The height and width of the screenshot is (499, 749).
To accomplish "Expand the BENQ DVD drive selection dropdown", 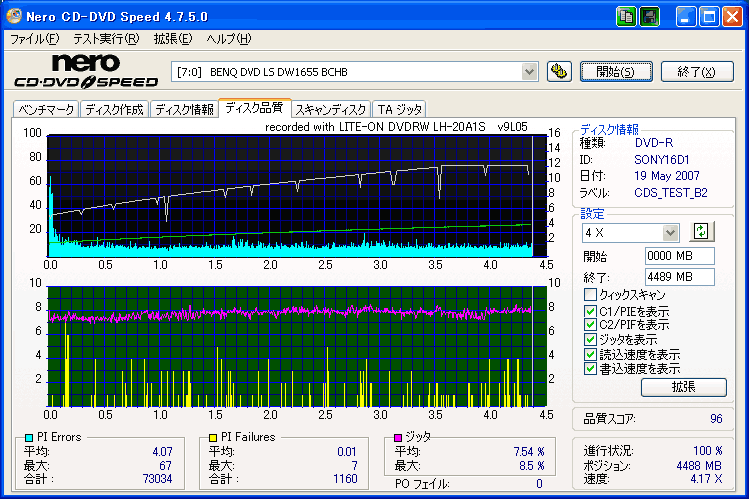I will (529, 72).
